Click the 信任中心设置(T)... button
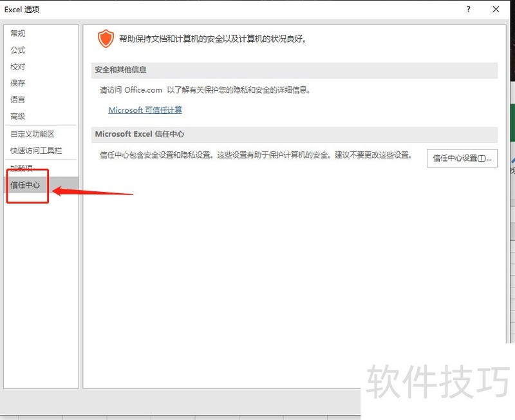515x420 pixels. tap(462, 158)
